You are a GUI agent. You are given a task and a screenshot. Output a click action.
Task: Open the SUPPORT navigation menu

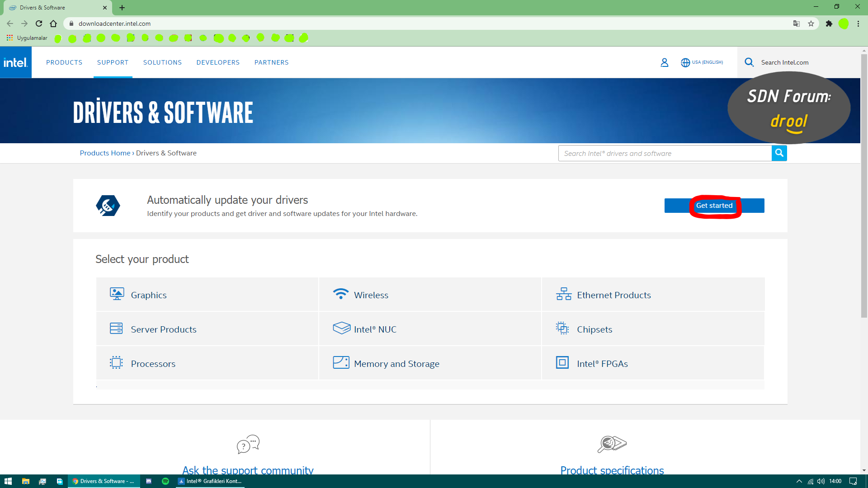pos(113,62)
